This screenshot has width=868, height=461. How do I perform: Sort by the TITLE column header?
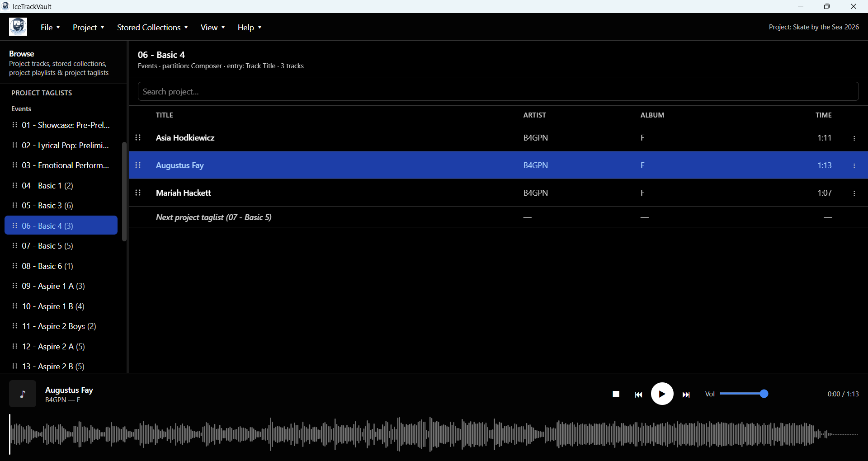point(165,115)
